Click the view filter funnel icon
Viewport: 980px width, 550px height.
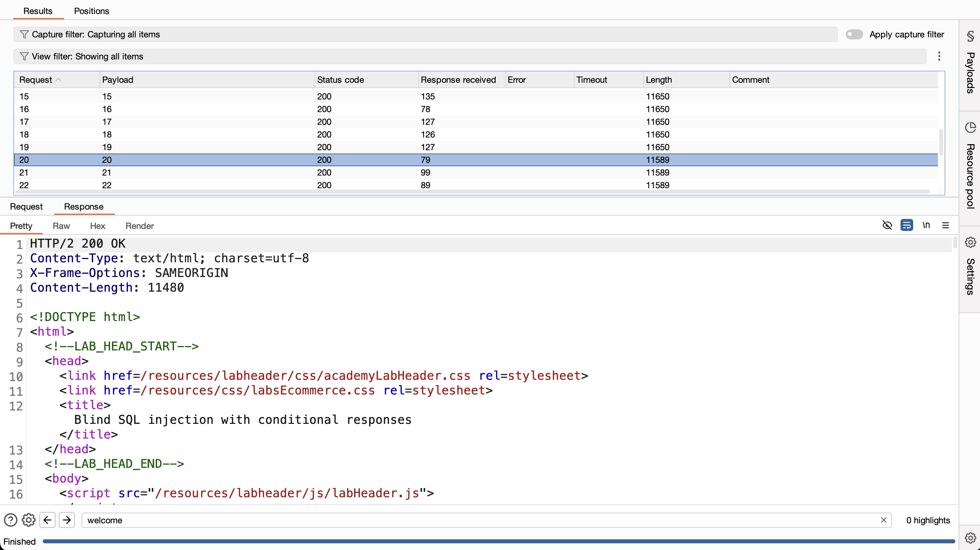point(24,57)
